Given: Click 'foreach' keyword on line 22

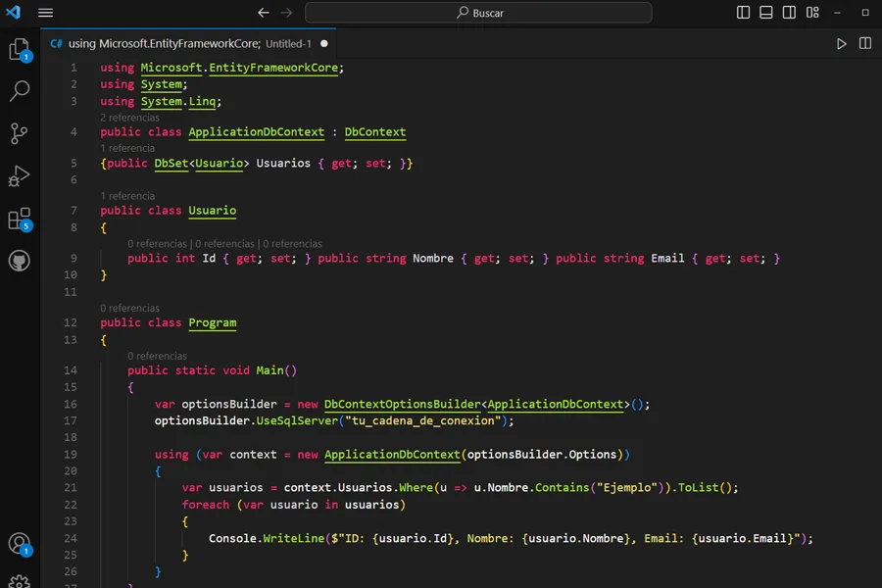Looking at the screenshot, I should (x=206, y=505).
